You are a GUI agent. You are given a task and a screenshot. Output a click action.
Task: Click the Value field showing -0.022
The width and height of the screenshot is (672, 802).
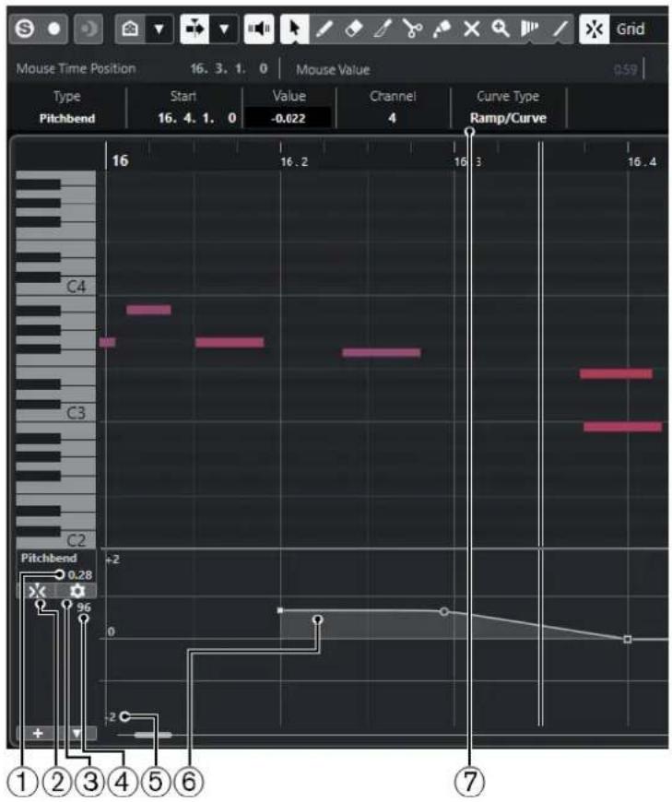(288, 118)
